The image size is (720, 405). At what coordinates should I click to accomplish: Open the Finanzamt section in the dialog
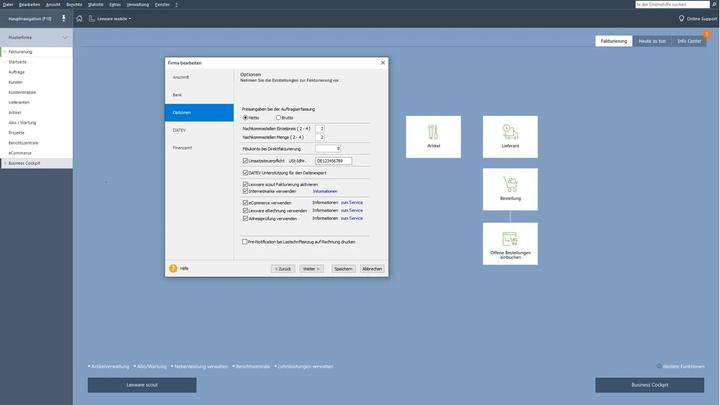tap(199, 148)
